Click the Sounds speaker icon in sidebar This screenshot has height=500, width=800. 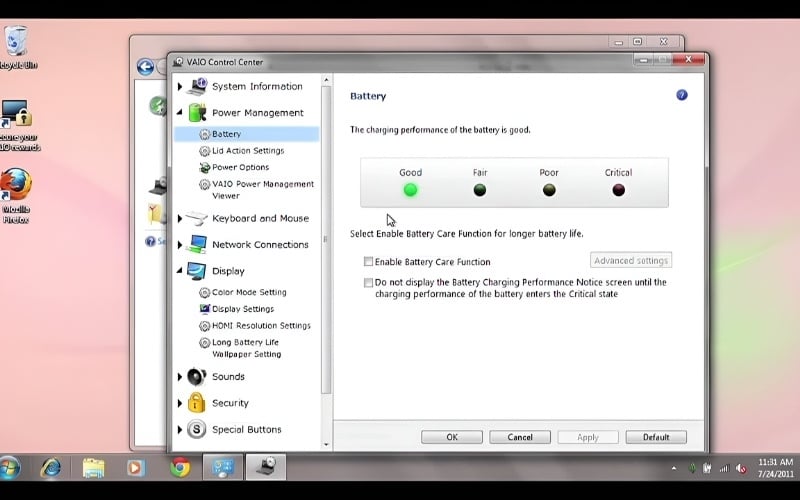(x=196, y=377)
